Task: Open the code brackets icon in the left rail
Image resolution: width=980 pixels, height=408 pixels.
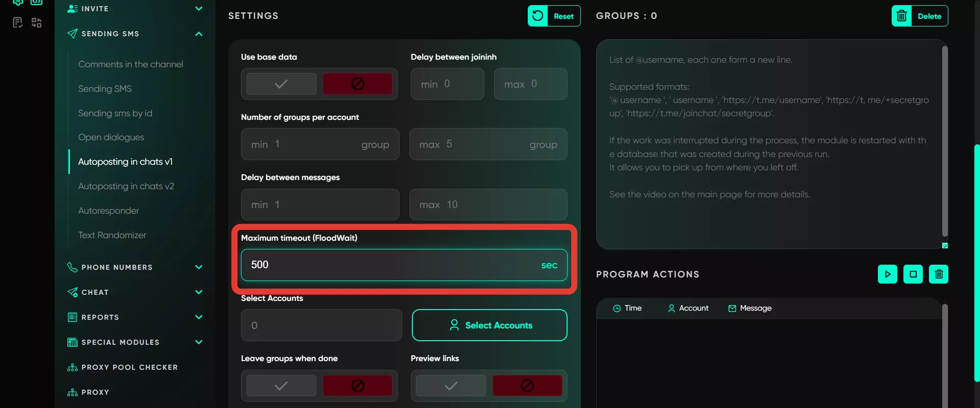Action: click(x=36, y=2)
